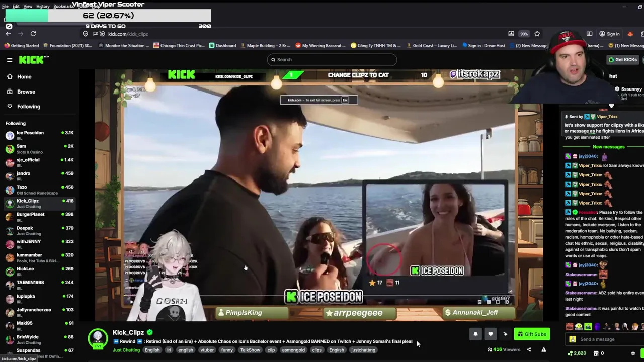Screen dimensions: 644x362
Task: Click the browser Sign in button
Action: tap(609, 34)
